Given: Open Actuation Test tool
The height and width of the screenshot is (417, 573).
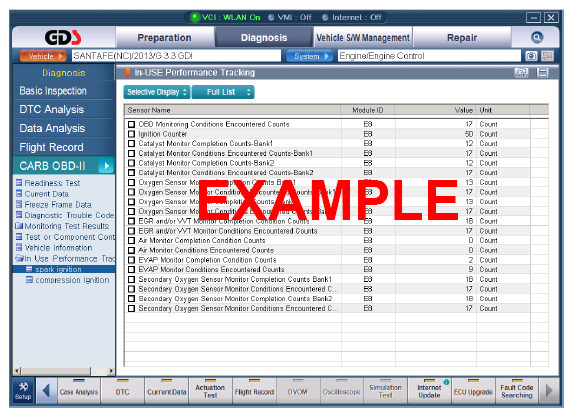Looking at the screenshot, I should (210, 391).
